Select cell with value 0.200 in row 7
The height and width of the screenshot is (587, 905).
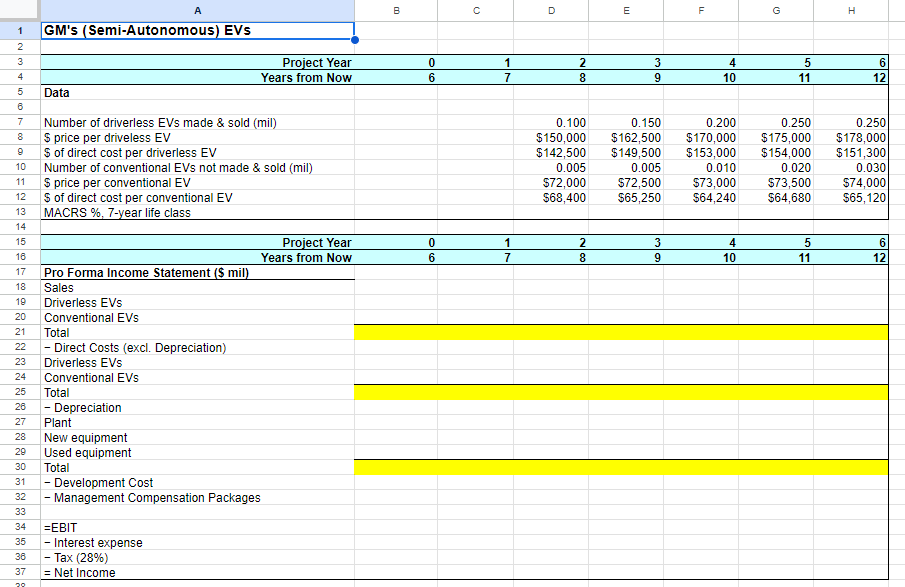(x=701, y=122)
